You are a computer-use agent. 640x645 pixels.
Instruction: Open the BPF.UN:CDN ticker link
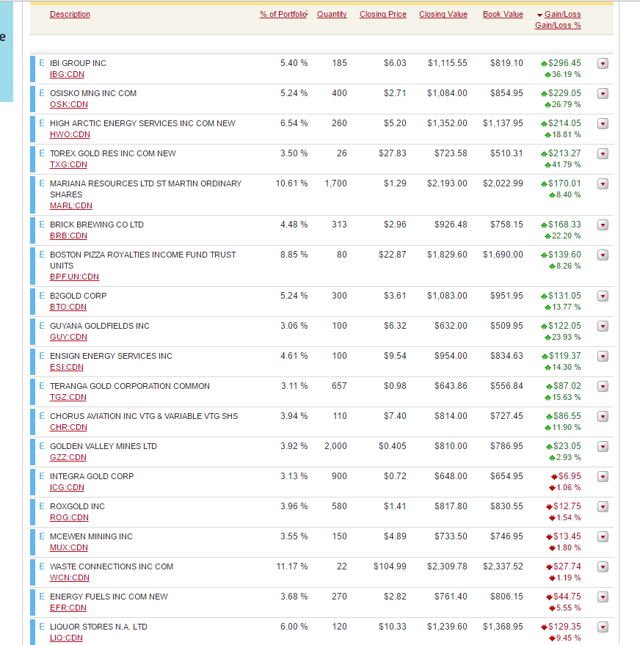[74, 277]
